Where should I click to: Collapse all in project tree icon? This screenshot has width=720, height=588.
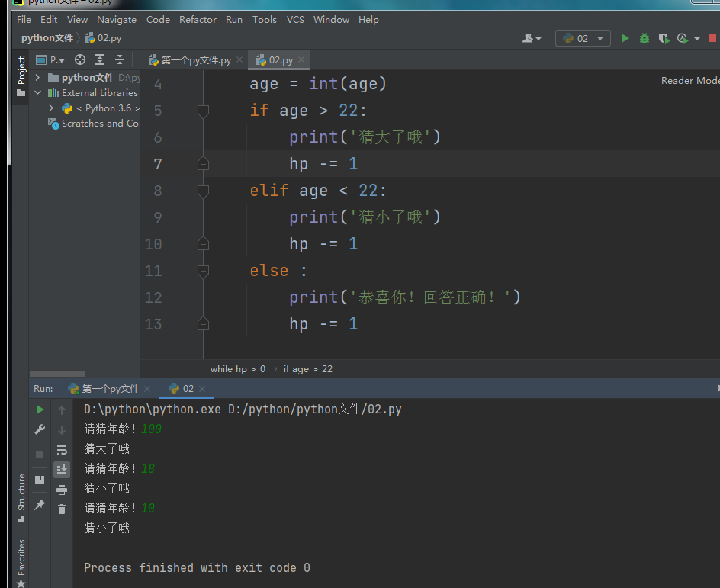point(120,59)
